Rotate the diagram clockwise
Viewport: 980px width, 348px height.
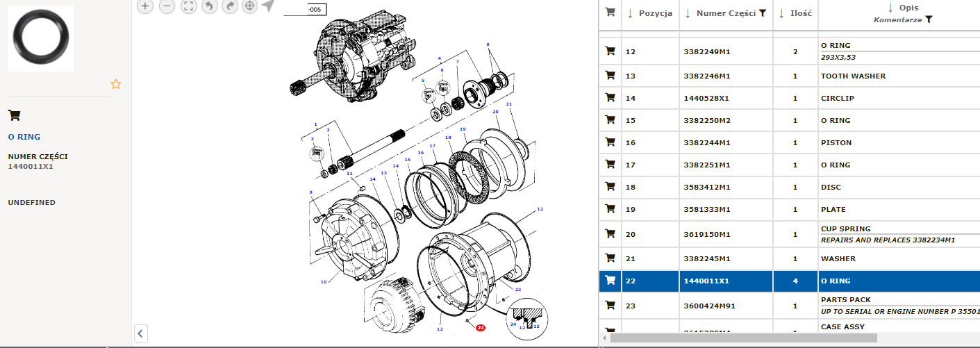(x=230, y=6)
